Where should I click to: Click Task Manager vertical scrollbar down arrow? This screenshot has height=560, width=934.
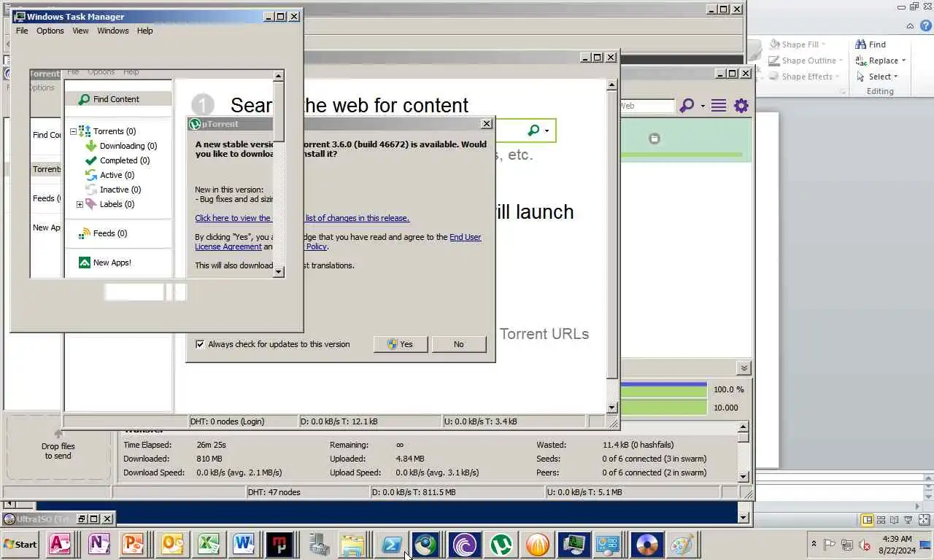point(278,271)
